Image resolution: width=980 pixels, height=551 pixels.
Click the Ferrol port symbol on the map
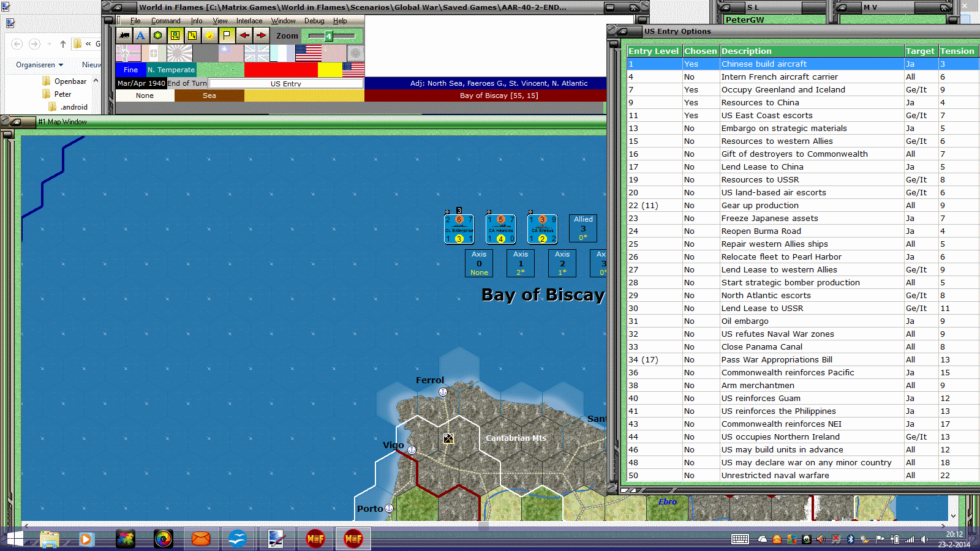click(443, 392)
